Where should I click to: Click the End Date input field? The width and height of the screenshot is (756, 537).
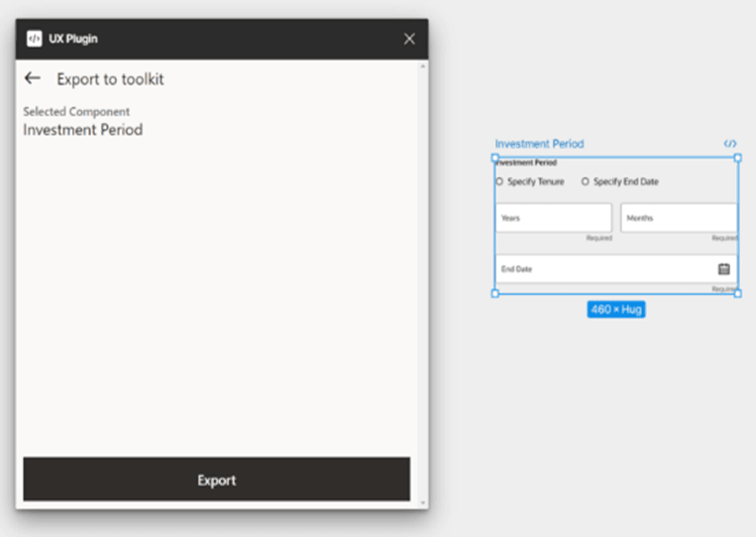point(616,268)
